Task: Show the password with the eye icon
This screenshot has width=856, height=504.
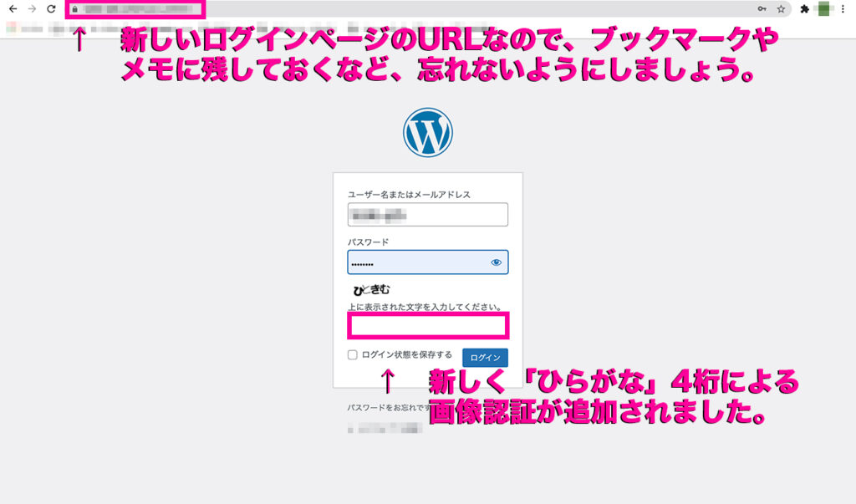Action: [x=496, y=262]
